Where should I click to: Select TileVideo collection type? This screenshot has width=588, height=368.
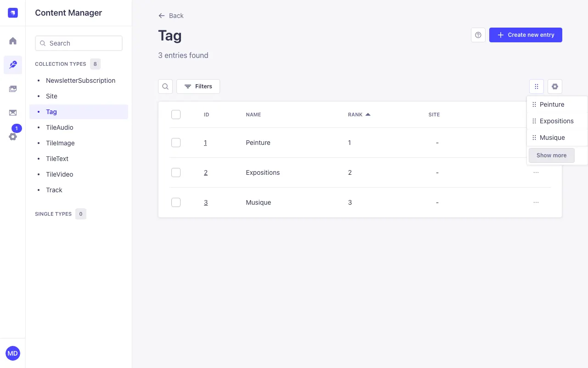pos(79,174)
